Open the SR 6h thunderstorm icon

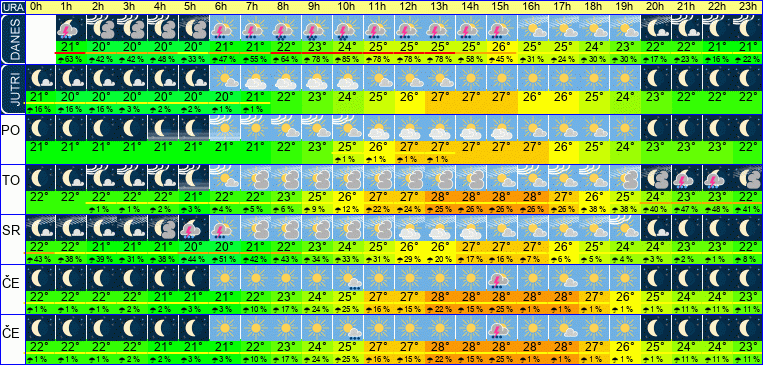[224, 228]
